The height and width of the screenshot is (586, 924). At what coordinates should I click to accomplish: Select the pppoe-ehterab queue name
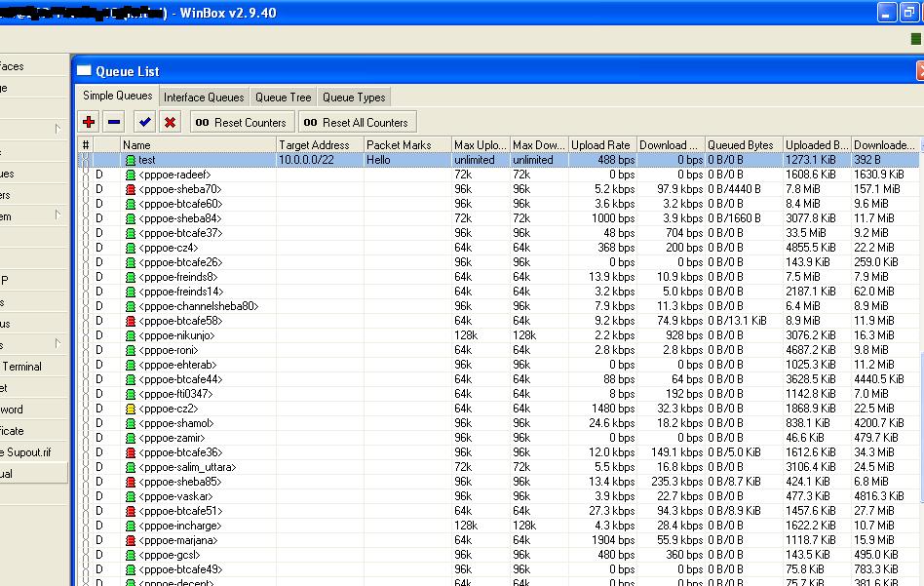click(x=178, y=365)
